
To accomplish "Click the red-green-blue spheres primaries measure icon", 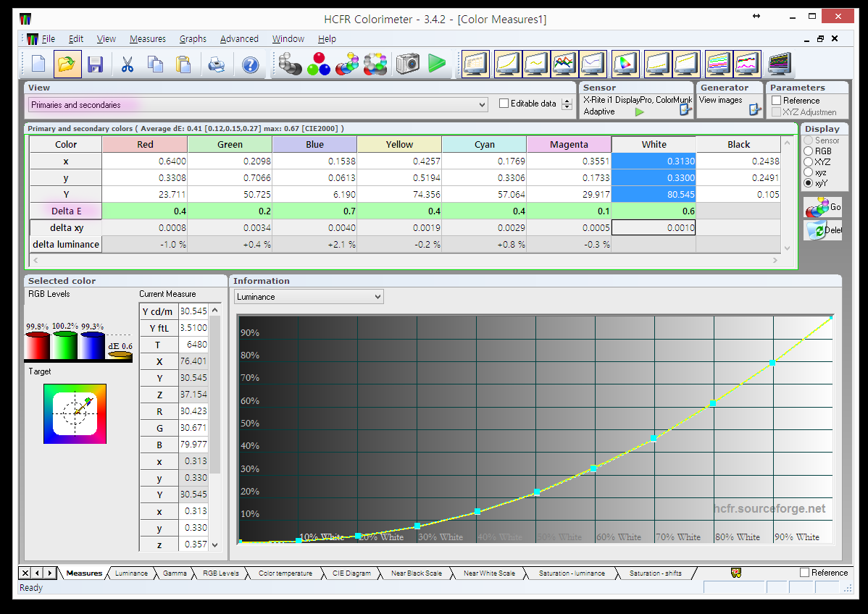I will point(318,64).
